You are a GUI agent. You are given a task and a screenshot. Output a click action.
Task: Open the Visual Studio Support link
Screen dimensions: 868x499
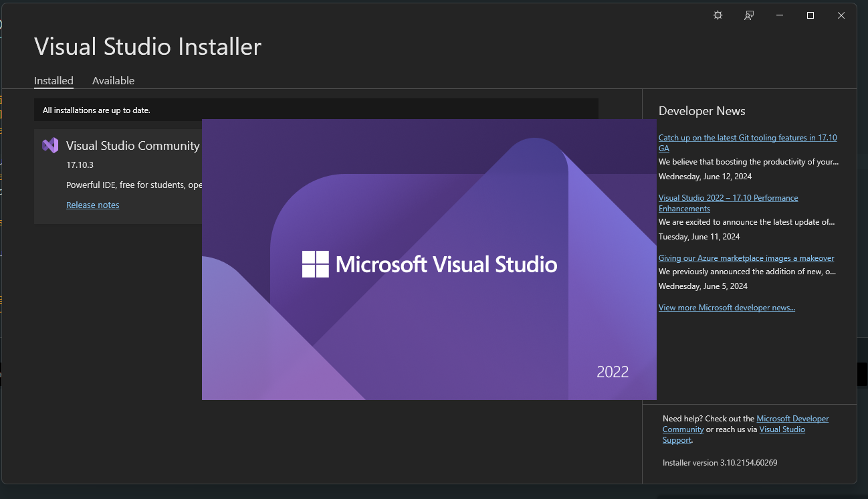(734, 434)
